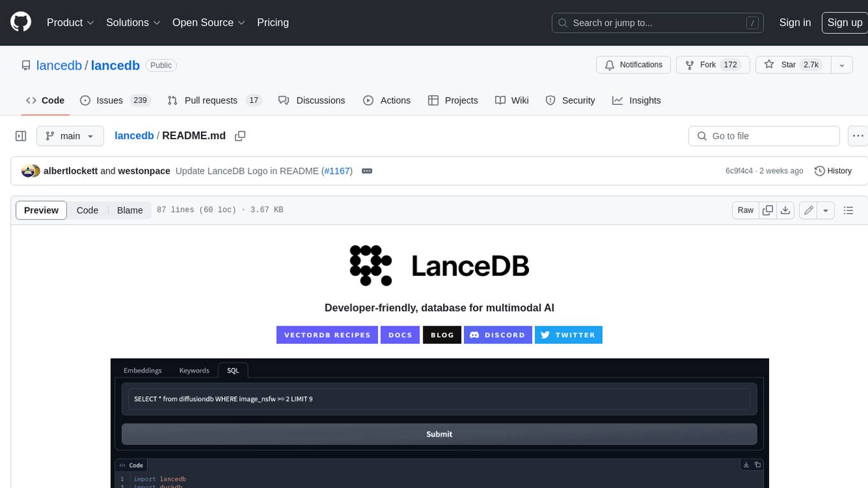Screen dimensions: 868x488
Task: Expand the commit message details ellipsis
Action: [x=366, y=171]
